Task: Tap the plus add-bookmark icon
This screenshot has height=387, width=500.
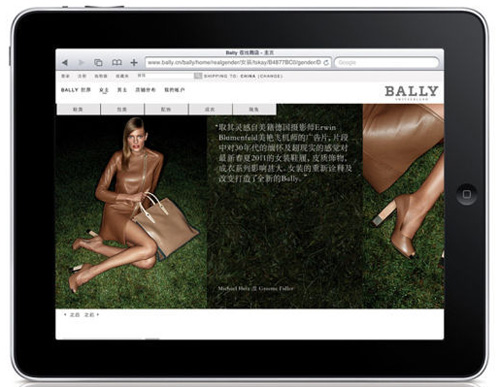Action: tap(134, 63)
